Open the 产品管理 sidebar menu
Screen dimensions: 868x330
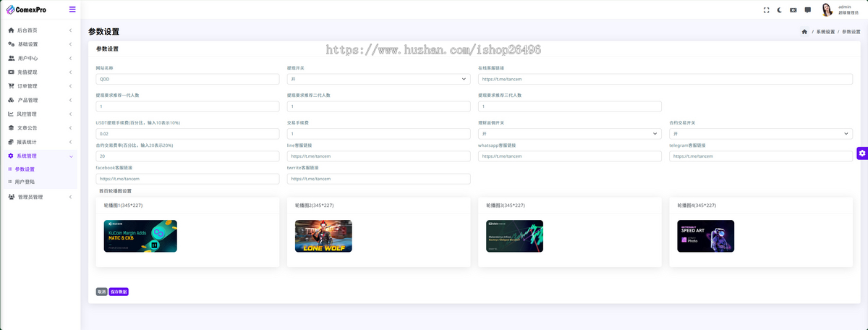[x=40, y=100]
